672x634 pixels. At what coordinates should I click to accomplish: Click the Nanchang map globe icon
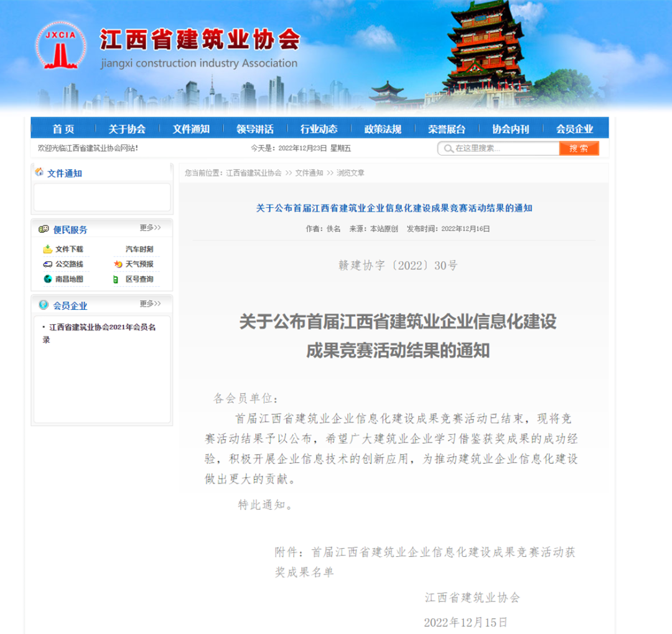click(47, 279)
